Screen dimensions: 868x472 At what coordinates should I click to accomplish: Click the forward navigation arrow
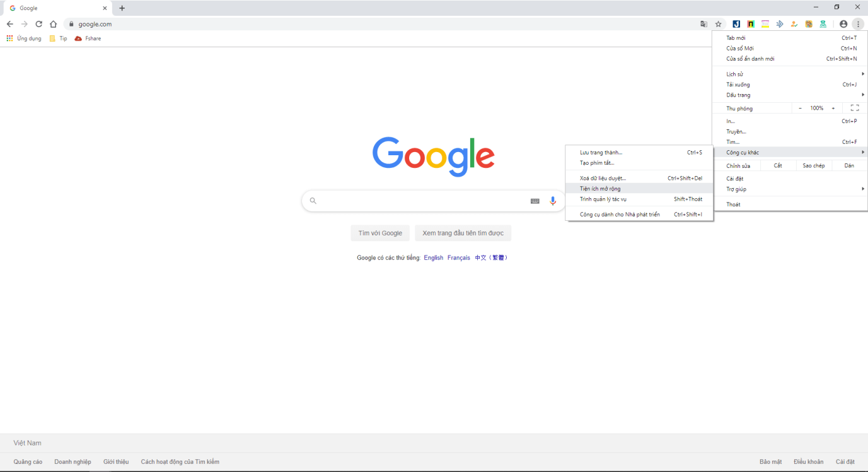pos(24,24)
